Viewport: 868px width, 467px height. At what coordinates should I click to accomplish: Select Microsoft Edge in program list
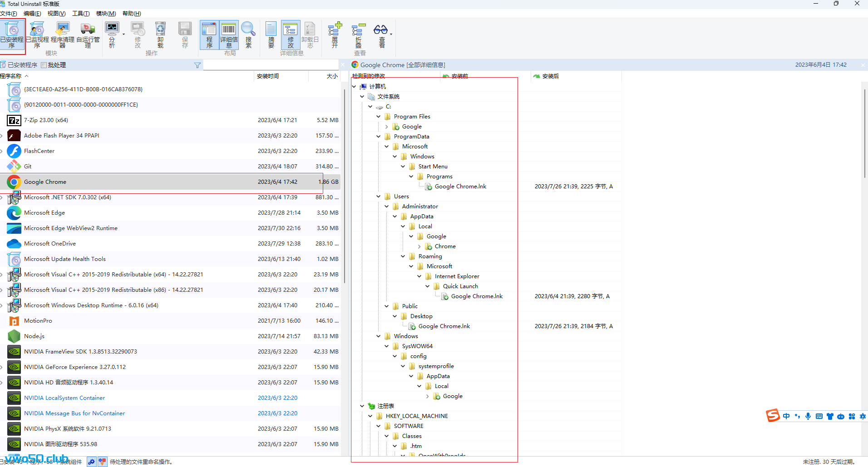tap(44, 213)
